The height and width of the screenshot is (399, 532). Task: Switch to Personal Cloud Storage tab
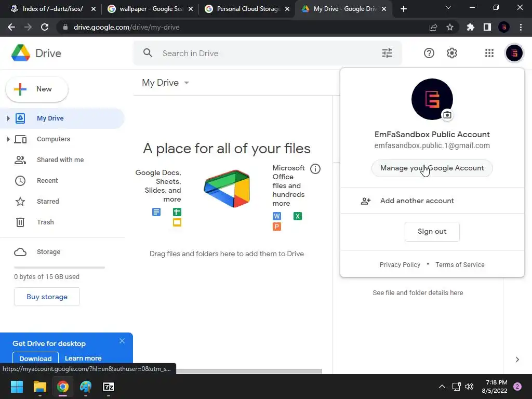(248, 9)
